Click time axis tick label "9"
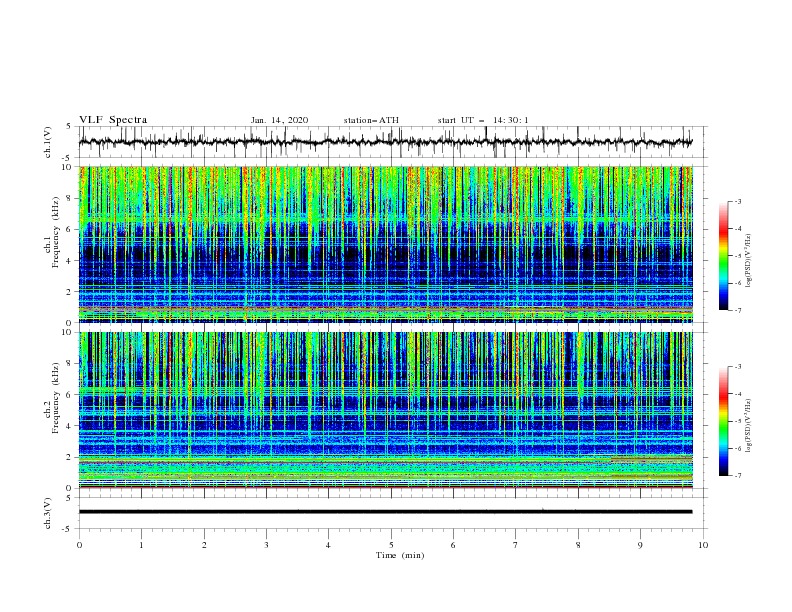The image size is (792, 612). click(x=640, y=545)
